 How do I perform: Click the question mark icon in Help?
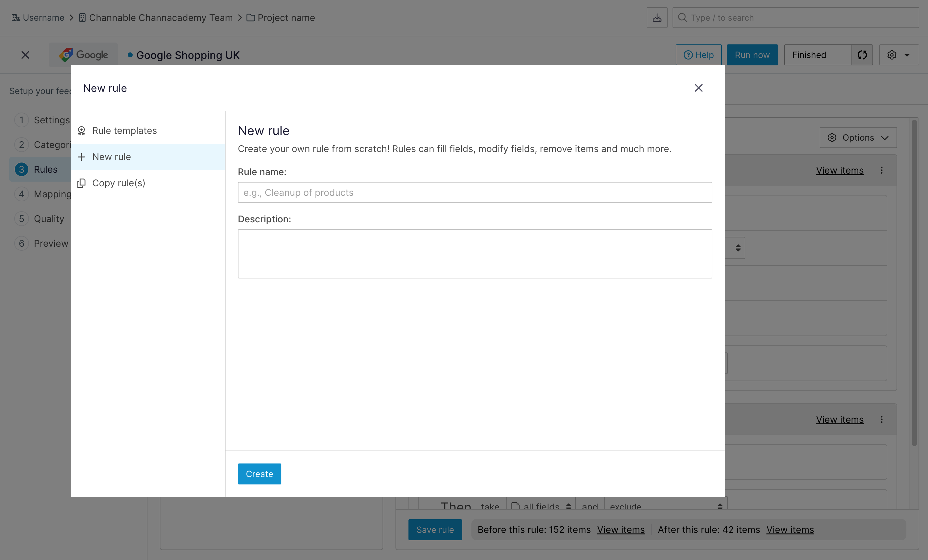coord(688,55)
